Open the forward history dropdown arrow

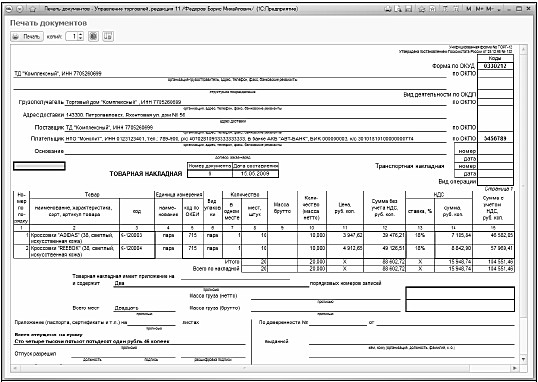point(19,9)
